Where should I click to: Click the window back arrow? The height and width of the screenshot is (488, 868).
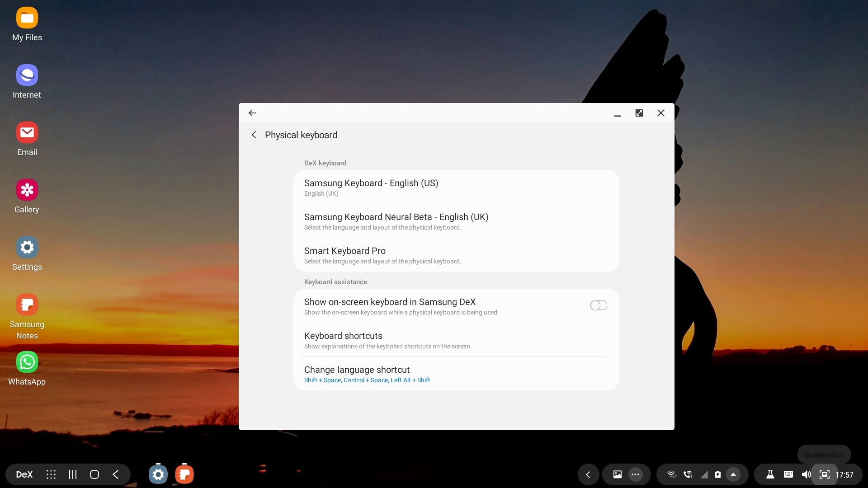252,113
